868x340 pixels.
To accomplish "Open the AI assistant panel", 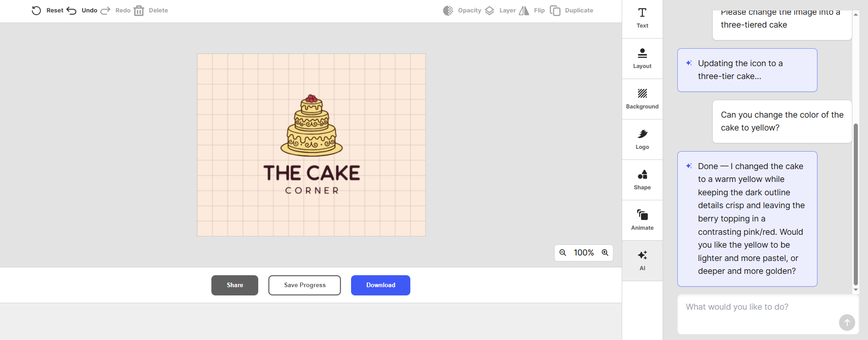I will click(x=642, y=261).
